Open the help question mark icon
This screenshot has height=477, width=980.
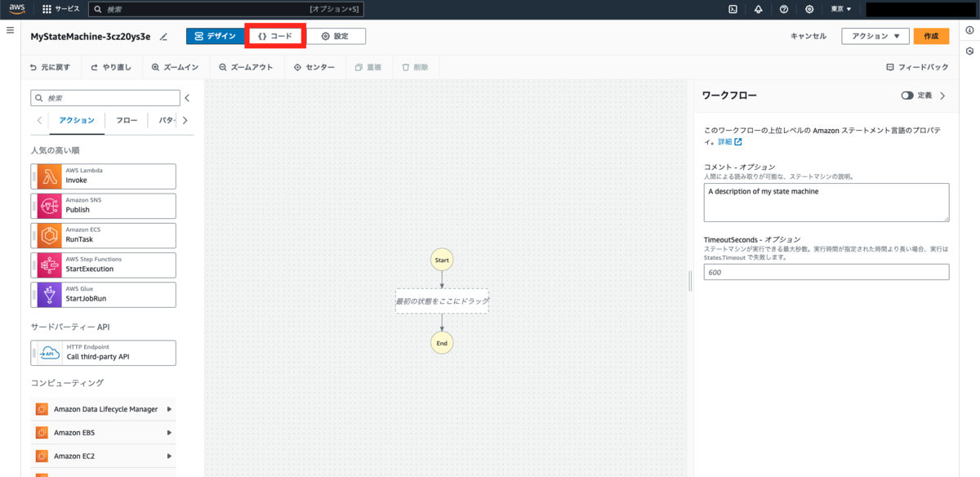pos(784,9)
